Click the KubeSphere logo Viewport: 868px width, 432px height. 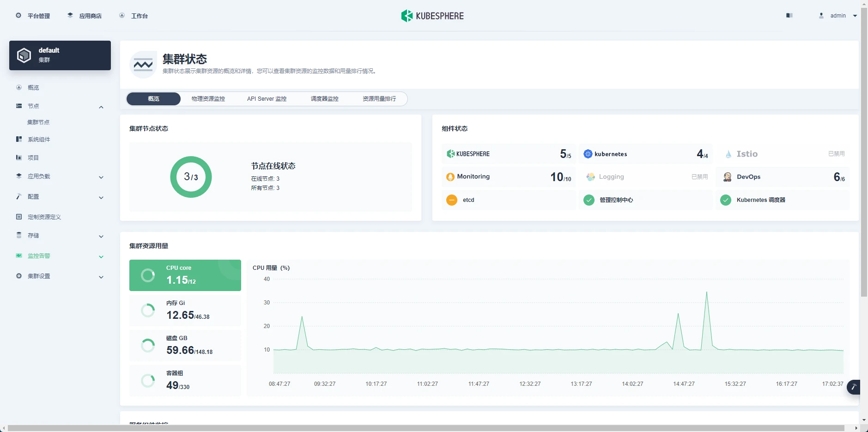click(x=432, y=16)
